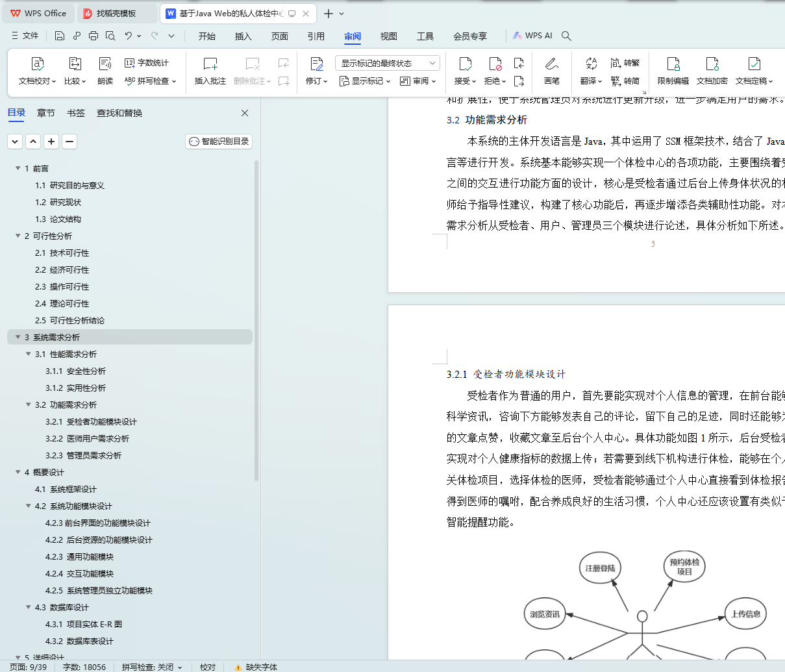
Task: Click 拼写检查 spell check button
Action: (x=150, y=81)
